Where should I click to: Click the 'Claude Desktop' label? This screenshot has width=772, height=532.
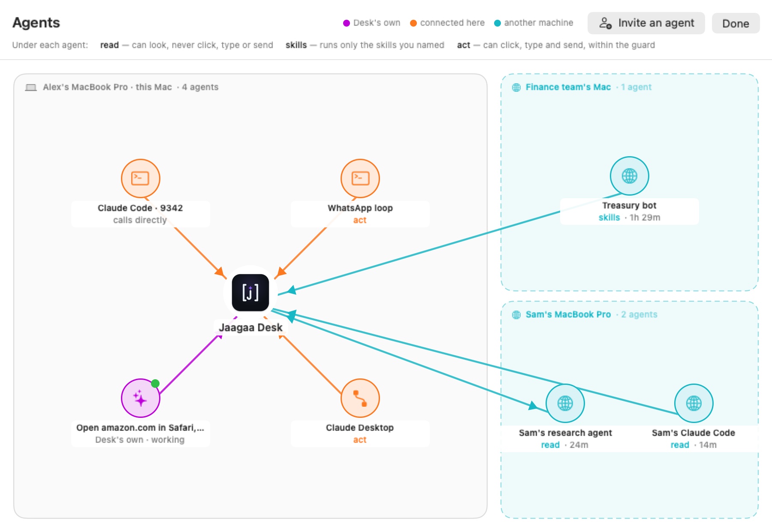[360, 428]
